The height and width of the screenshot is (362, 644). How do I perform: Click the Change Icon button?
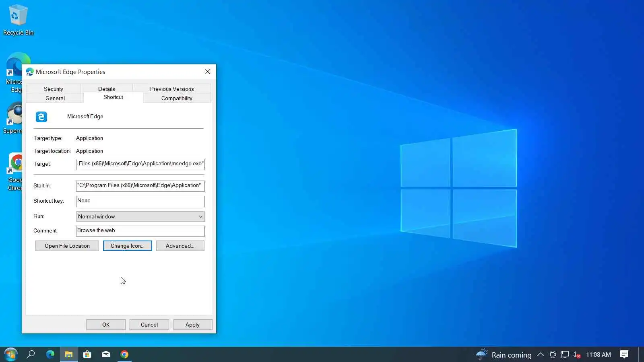point(128,246)
